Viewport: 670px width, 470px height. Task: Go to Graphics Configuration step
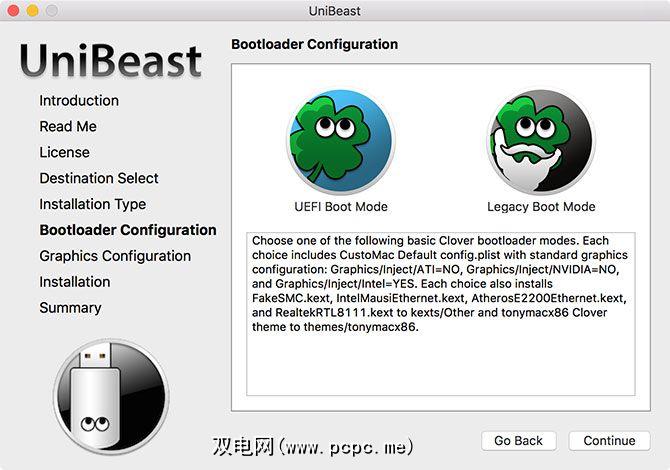(x=115, y=256)
